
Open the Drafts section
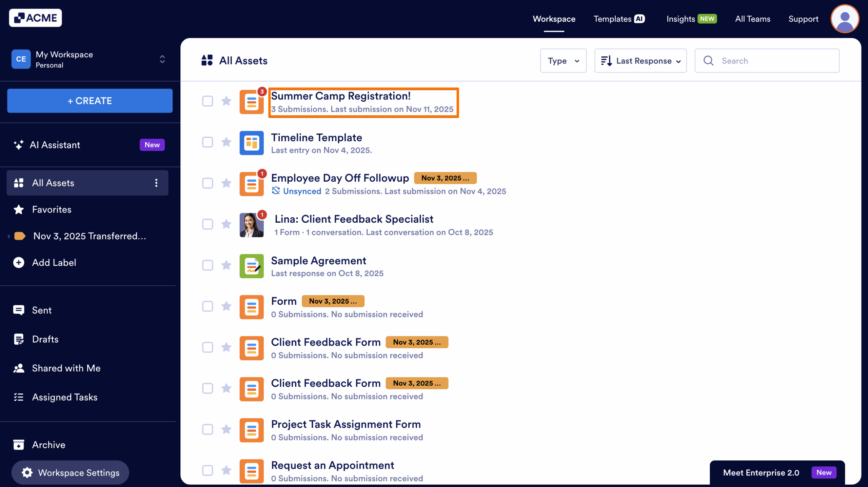(45, 339)
